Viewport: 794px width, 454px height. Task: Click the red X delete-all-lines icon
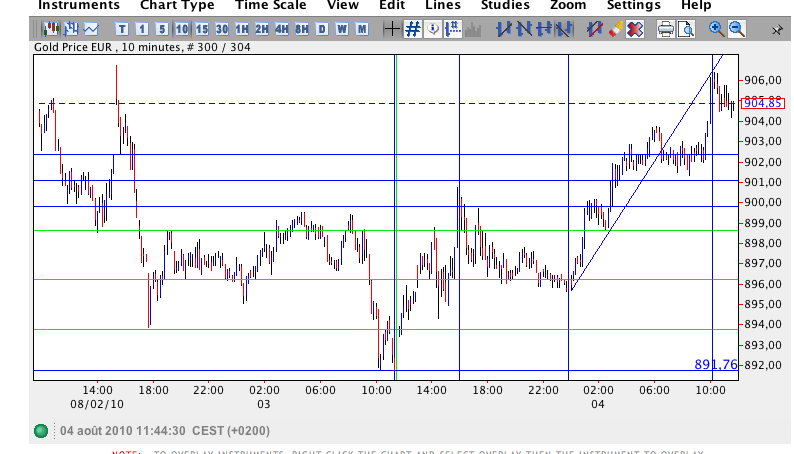pyautogui.click(x=634, y=29)
